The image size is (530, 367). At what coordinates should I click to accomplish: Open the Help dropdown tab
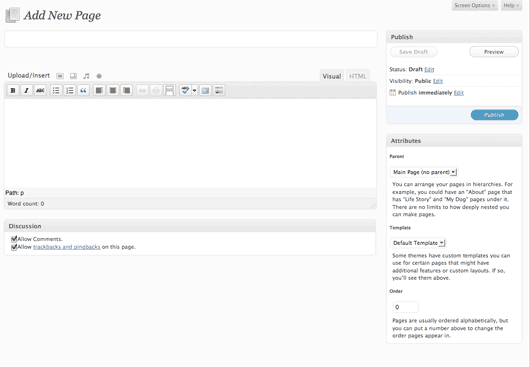tap(511, 5)
